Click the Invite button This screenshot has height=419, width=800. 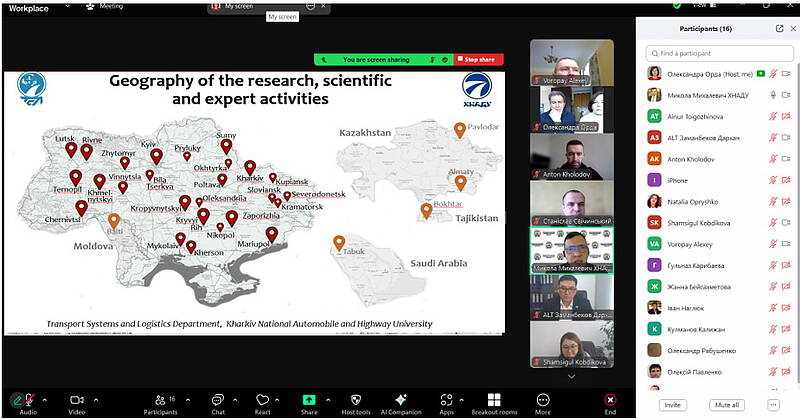pyautogui.click(x=672, y=405)
